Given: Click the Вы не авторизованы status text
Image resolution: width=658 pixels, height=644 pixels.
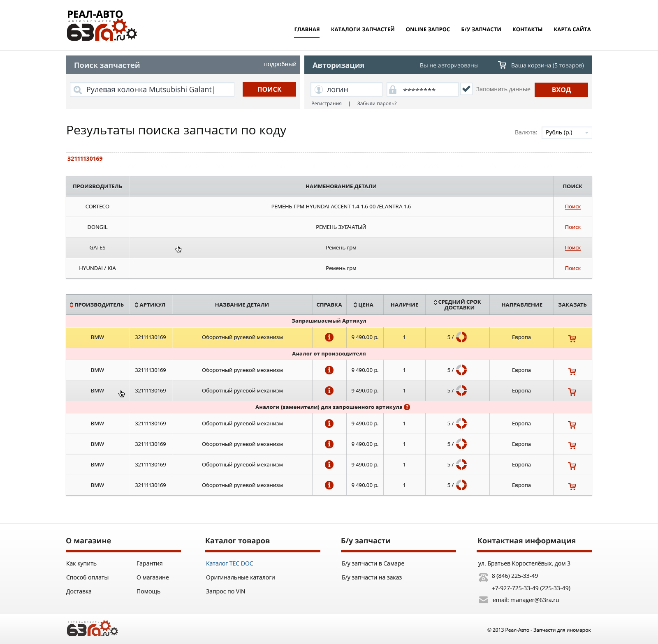Looking at the screenshot, I should point(449,65).
